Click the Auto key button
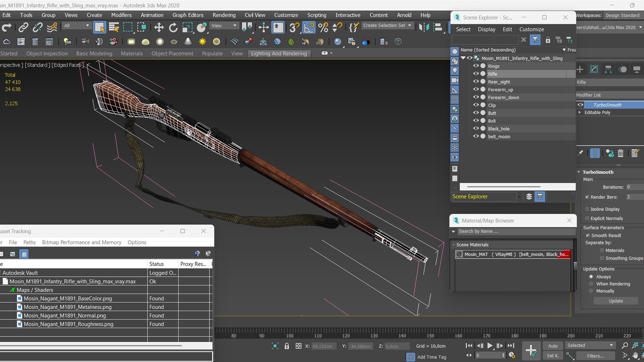Image resolution: width=644 pixels, height=362 pixels. pyautogui.click(x=553, y=346)
